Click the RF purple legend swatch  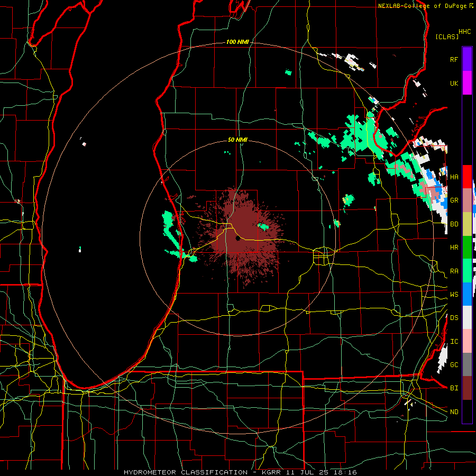pos(467,59)
